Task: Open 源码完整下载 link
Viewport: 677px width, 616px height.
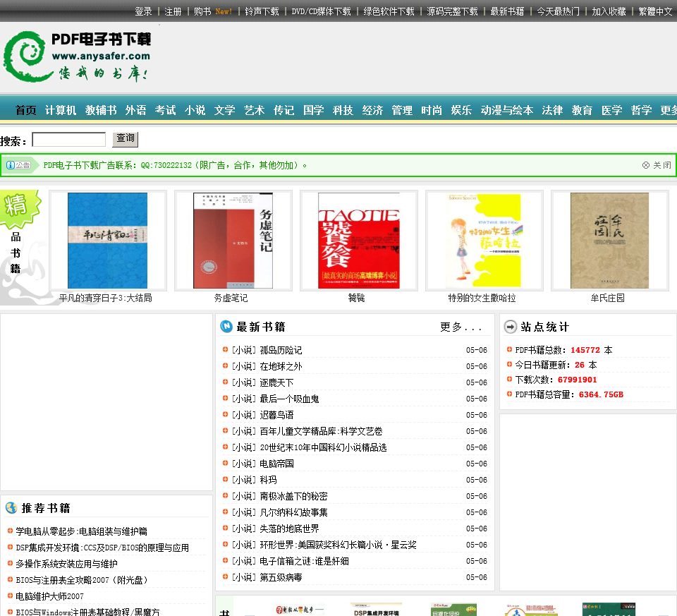Action: pos(452,12)
